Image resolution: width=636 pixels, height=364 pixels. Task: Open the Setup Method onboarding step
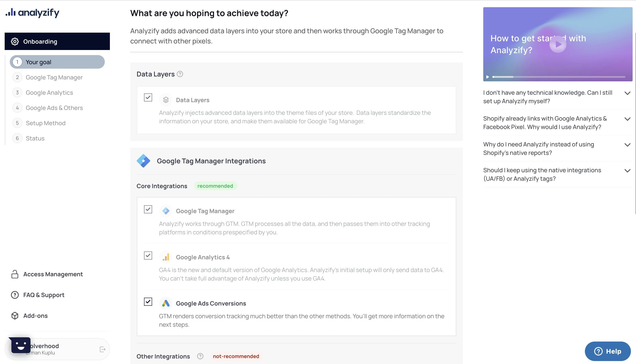pos(46,123)
